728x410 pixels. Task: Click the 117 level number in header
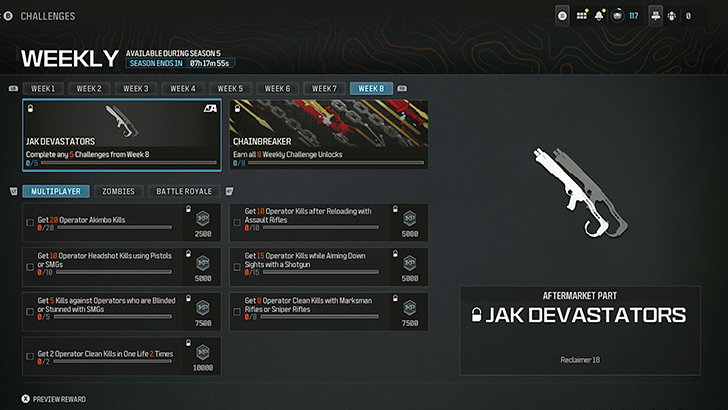point(634,16)
